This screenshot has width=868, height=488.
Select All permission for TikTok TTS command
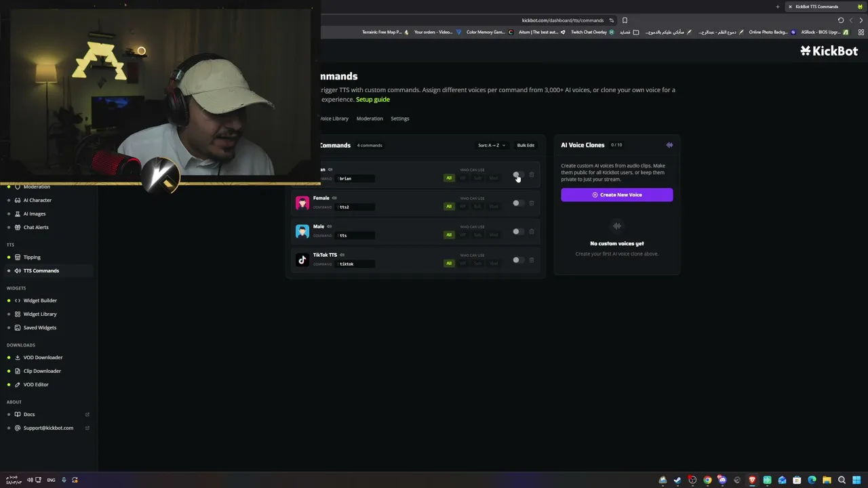(x=449, y=263)
